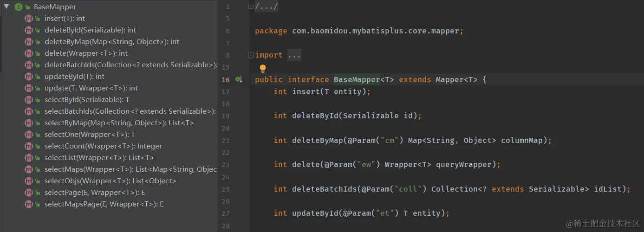Click method icon next to selectByMap
This screenshot has width=644, height=232.
click(29, 123)
